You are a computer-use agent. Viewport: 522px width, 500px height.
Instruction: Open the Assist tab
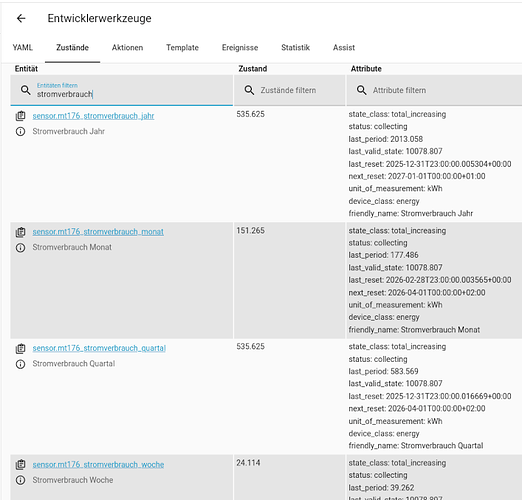(344, 48)
